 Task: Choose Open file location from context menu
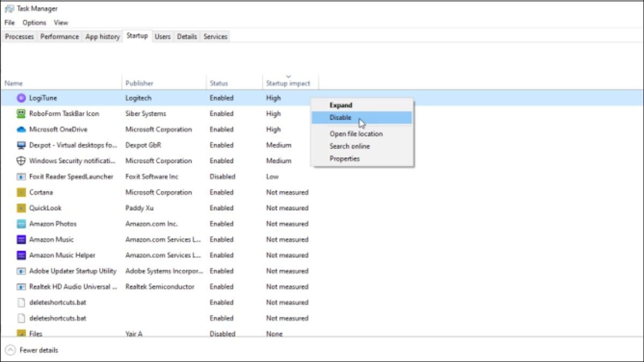(x=356, y=134)
